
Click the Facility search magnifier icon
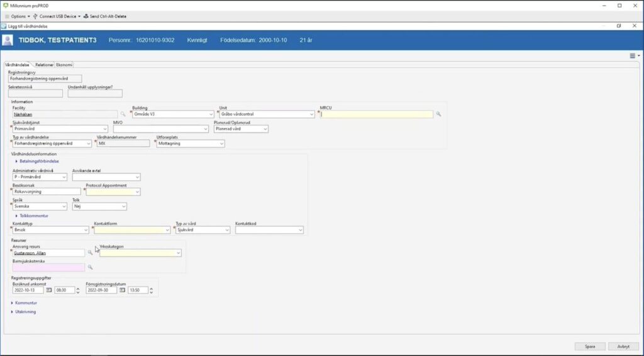[x=123, y=114]
